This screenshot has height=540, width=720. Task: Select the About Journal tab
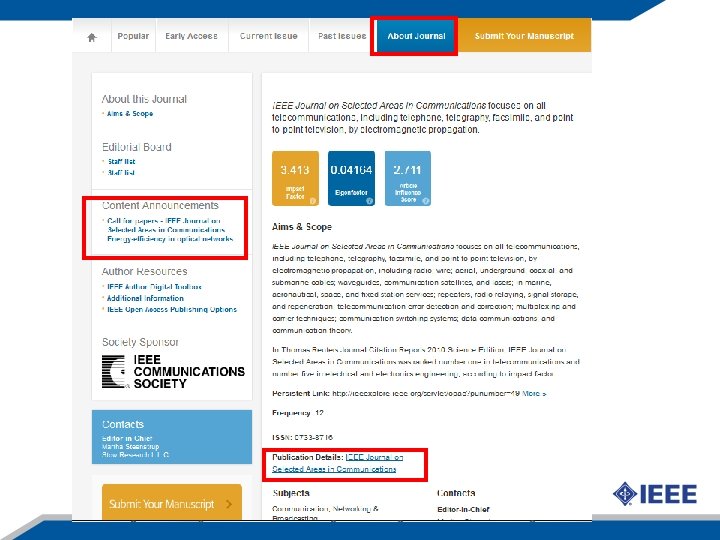(416, 36)
